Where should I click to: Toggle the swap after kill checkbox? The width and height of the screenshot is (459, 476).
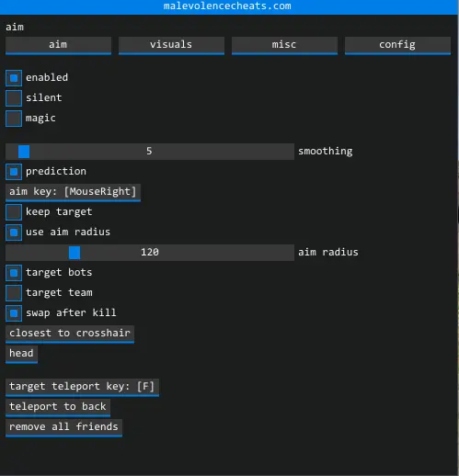pos(14,313)
